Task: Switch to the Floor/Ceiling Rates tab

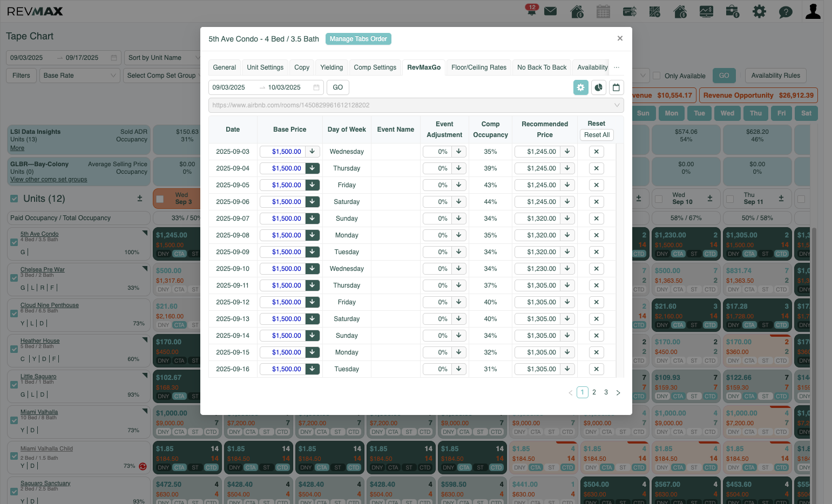Action: click(x=479, y=67)
